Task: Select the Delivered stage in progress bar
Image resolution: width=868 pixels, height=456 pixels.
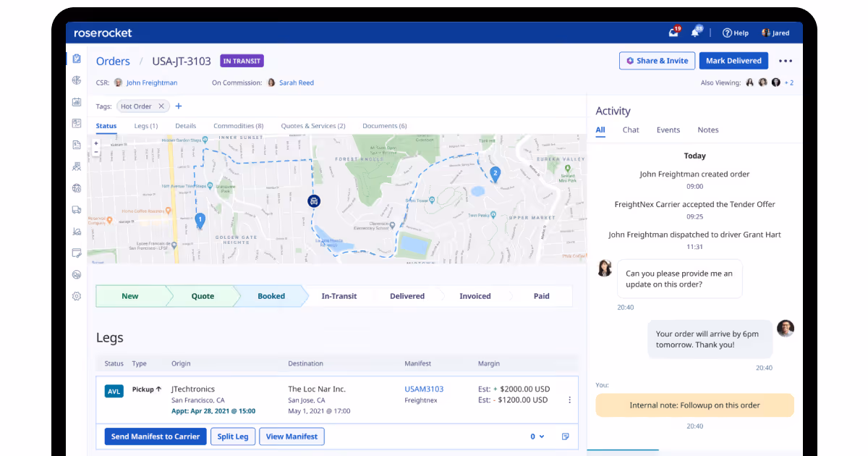Action: click(x=407, y=296)
